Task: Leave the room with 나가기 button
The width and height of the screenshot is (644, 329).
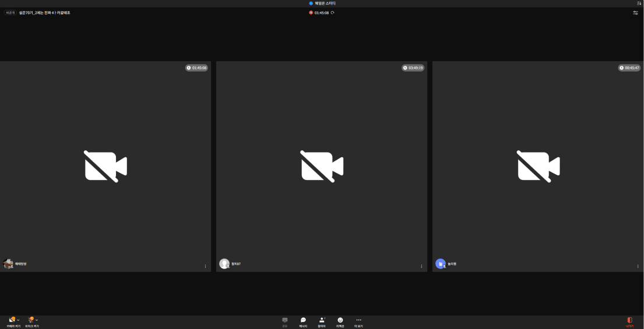Action: coord(629,322)
